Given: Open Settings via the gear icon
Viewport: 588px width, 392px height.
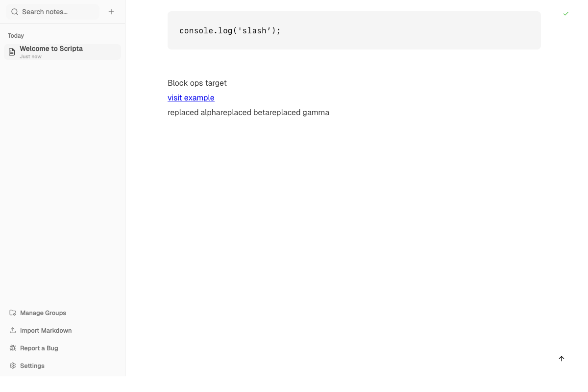Looking at the screenshot, I should pos(12,366).
